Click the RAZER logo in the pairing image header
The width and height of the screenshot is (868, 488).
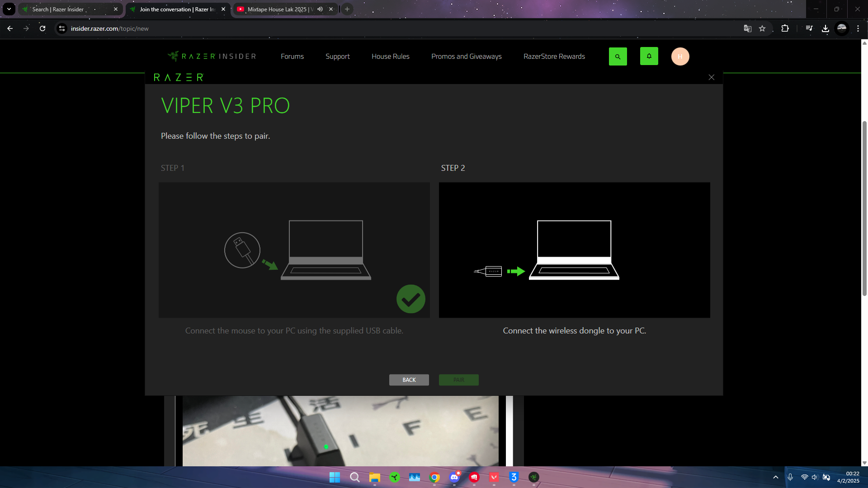179,77
